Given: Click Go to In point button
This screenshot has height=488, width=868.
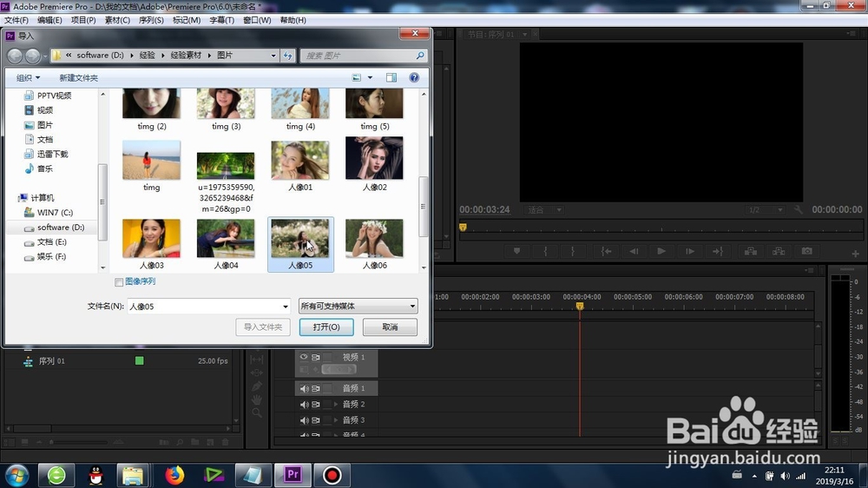Looking at the screenshot, I should 606,252.
